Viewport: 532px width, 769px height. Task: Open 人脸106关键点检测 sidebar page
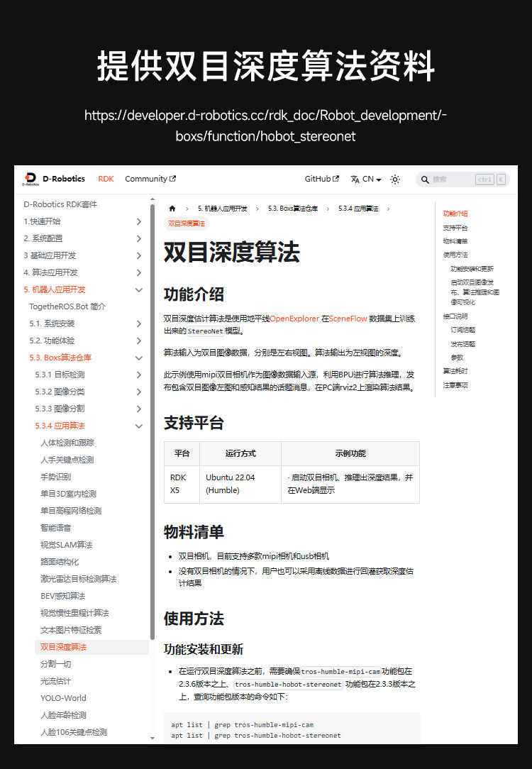pos(74,732)
